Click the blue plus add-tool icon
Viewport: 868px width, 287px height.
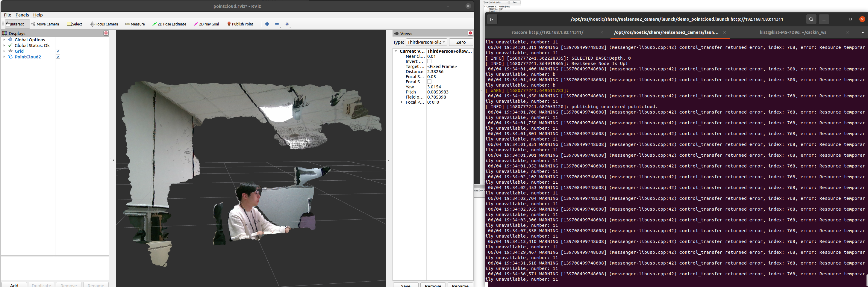[267, 24]
